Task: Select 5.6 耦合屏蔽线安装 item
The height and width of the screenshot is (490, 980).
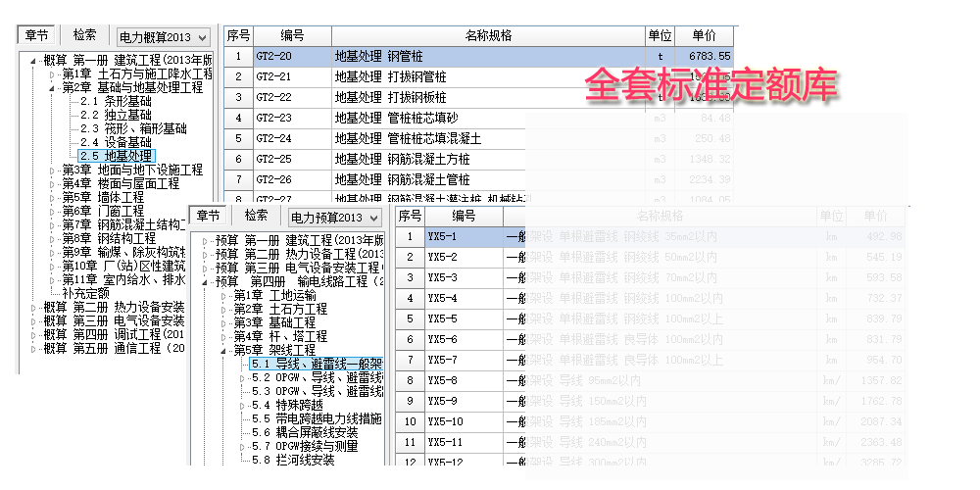Action: [305, 432]
